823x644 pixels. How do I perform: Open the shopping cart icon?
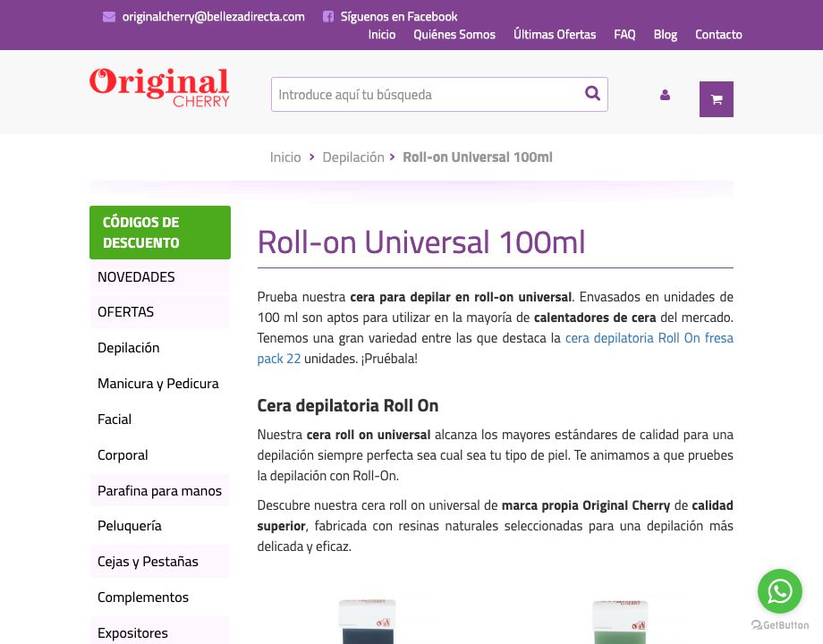(x=717, y=99)
